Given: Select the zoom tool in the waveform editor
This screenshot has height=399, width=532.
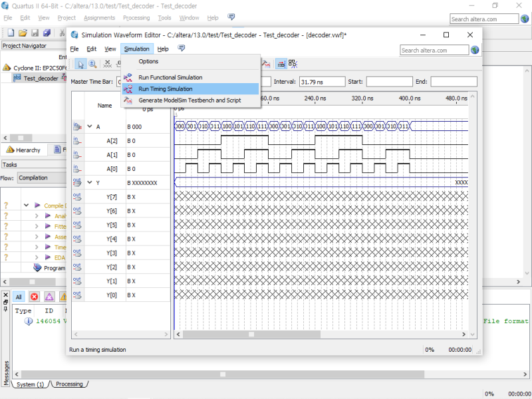Looking at the screenshot, I should 92,64.
